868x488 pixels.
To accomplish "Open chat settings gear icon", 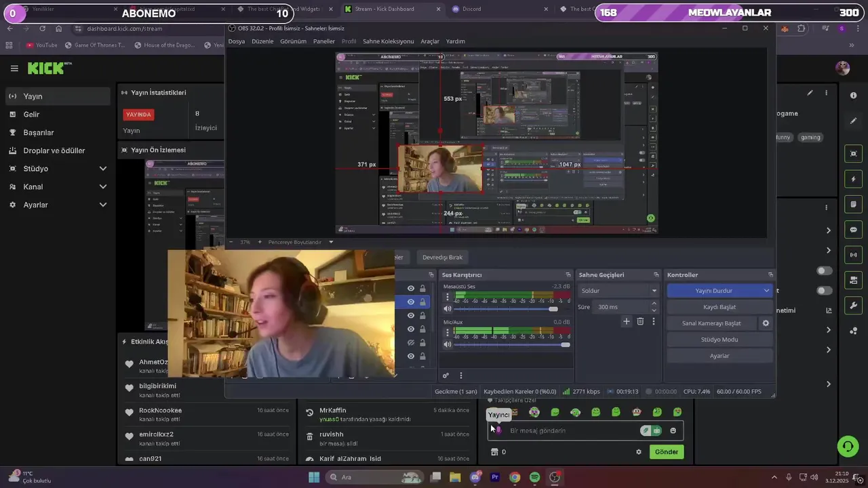I will point(638,452).
